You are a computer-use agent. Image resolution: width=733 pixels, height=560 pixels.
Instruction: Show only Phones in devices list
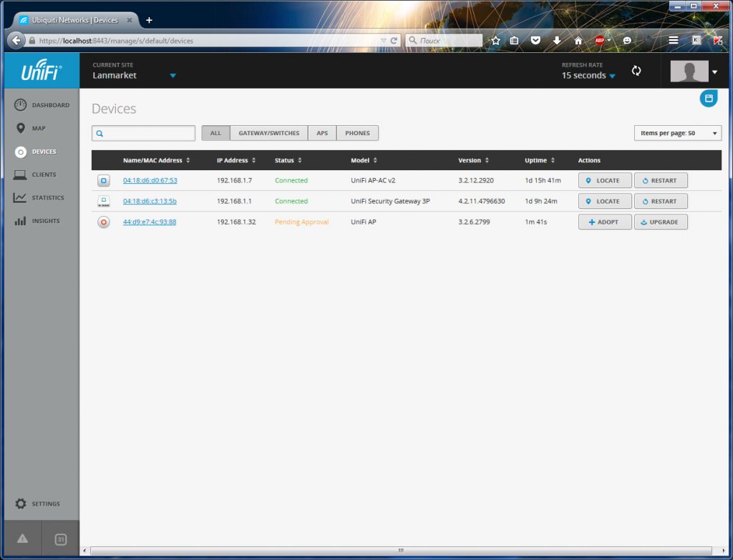[x=357, y=133]
